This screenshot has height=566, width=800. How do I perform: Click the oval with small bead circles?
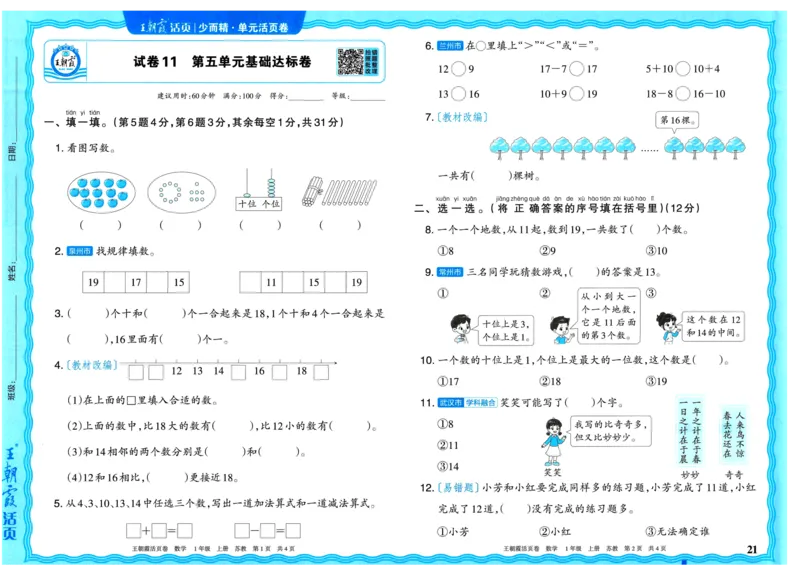(181, 192)
